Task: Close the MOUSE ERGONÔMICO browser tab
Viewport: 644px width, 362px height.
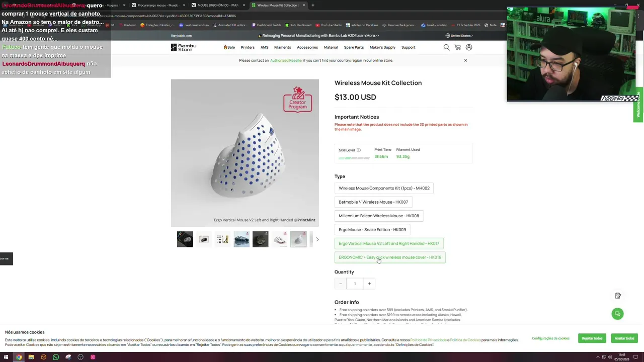Action: tap(244, 5)
